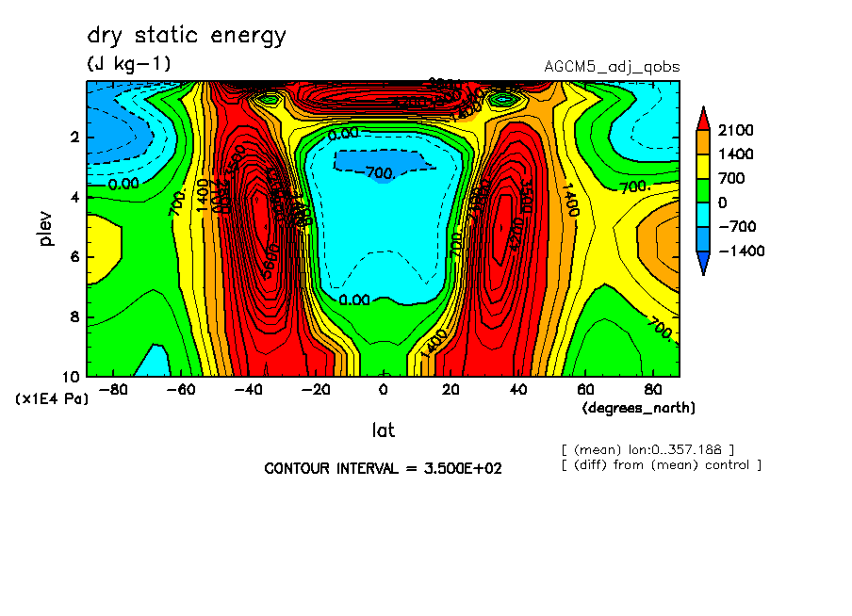Click latitude tick label '20'
The height and width of the screenshot is (616, 852).
click(x=451, y=390)
